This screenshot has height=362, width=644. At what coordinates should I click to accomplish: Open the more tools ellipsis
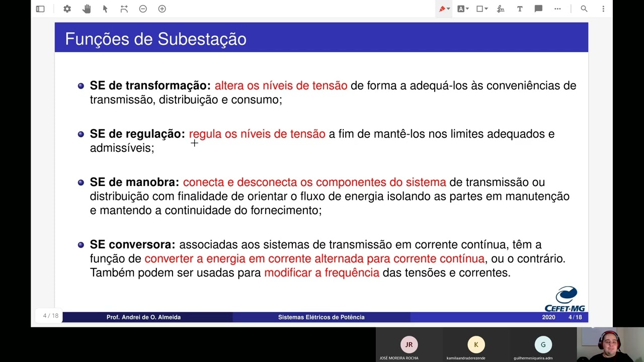point(557,9)
